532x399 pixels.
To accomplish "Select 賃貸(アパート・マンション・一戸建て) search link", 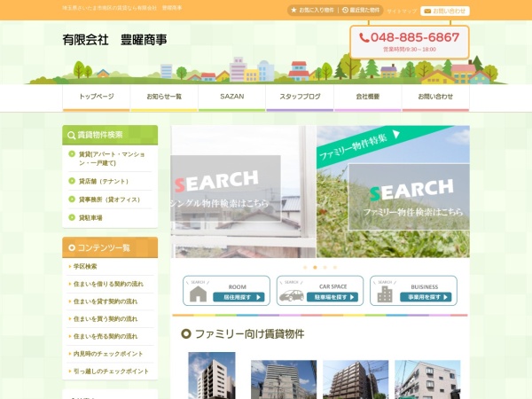I will [x=112, y=159].
